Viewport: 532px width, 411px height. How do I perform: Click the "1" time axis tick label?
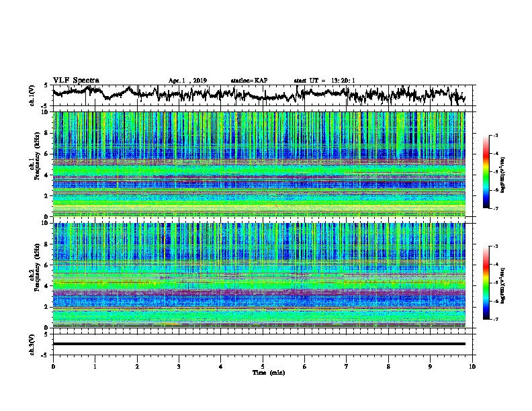[95, 367]
